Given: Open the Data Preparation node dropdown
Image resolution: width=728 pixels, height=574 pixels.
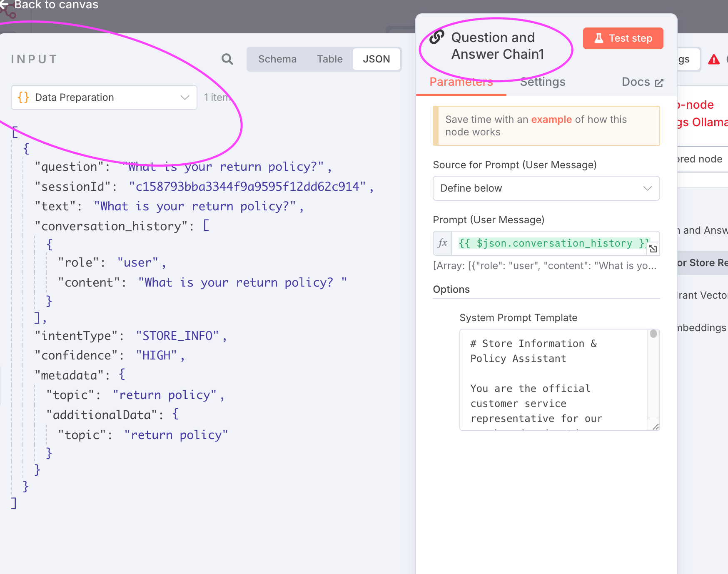Looking at the screenshot, I should (x=104, y=97).
